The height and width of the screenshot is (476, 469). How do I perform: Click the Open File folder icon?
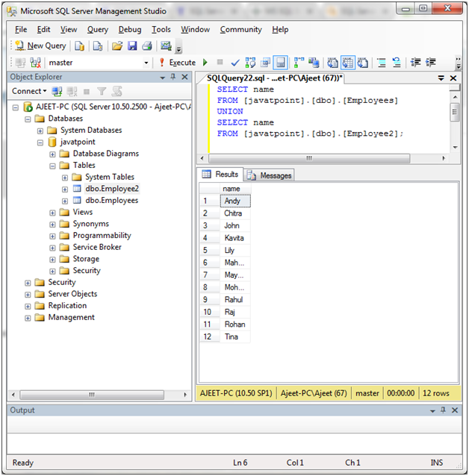point(117,46)
